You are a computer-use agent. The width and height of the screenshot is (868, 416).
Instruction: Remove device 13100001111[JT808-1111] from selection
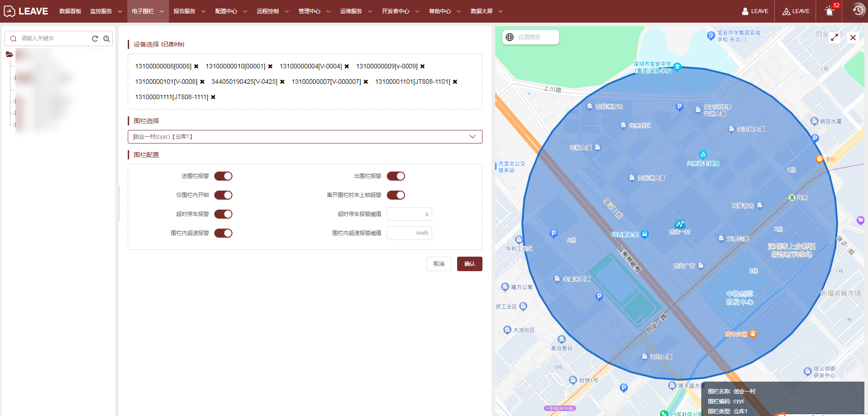213,97
